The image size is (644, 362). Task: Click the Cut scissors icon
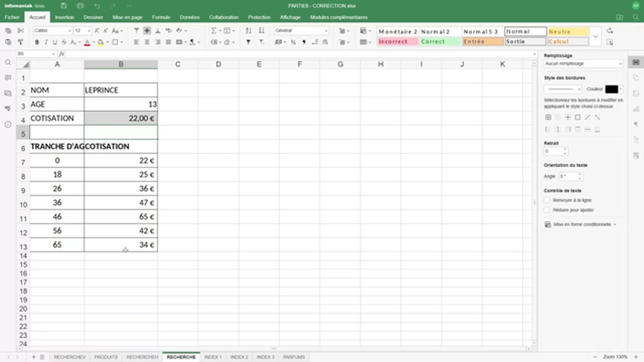(x=21, y=31)
